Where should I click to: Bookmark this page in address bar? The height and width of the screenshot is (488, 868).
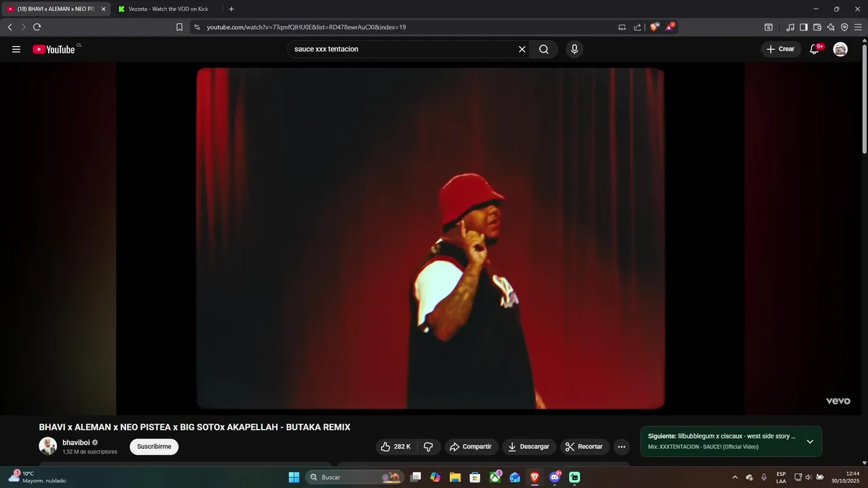(x=179, y=27)
